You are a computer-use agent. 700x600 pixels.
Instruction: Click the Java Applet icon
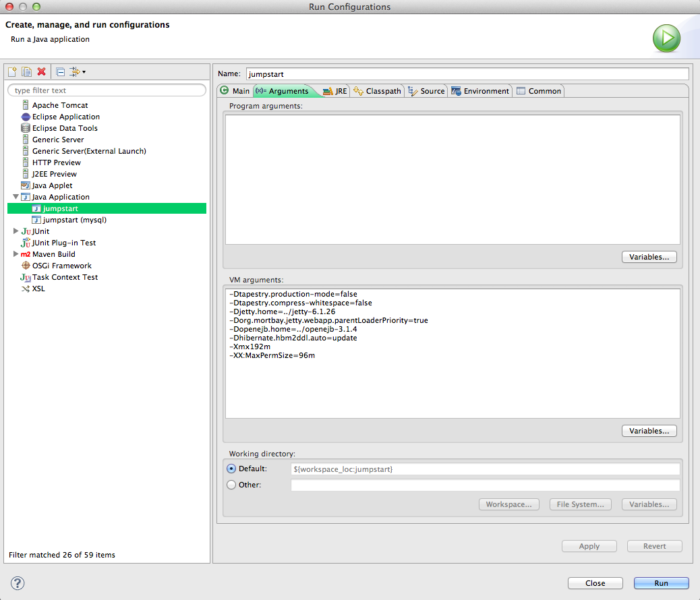[x=26, y=185]
